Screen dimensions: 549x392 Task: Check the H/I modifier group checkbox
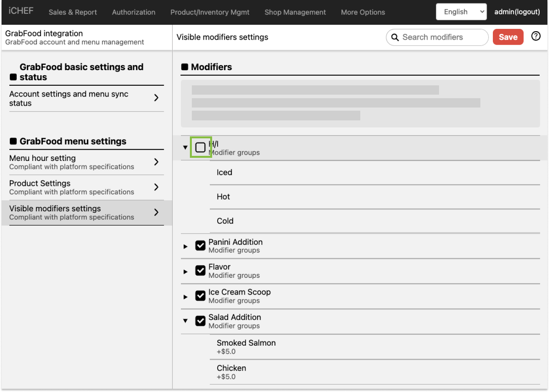tap(200, 147)
